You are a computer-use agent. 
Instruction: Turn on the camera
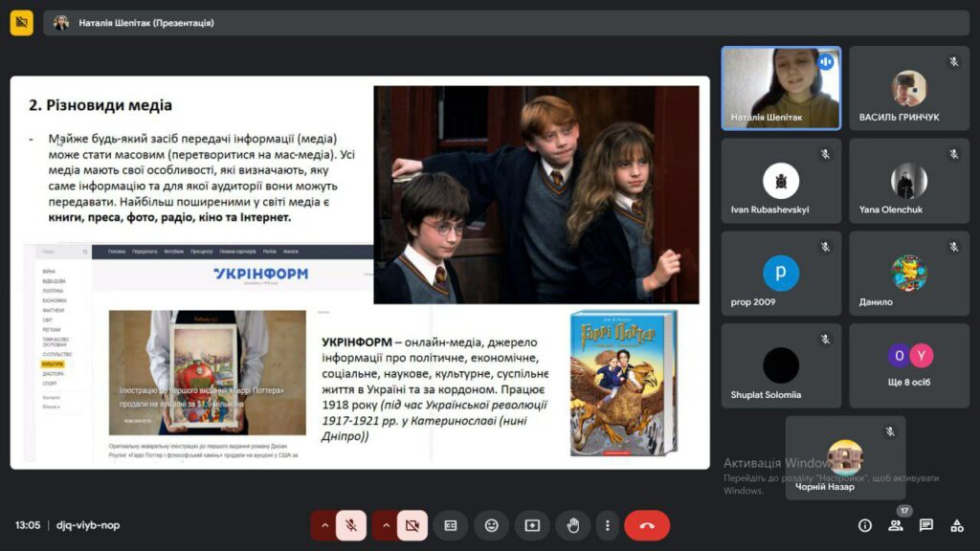pyautogui.click(x=412, y=525)
